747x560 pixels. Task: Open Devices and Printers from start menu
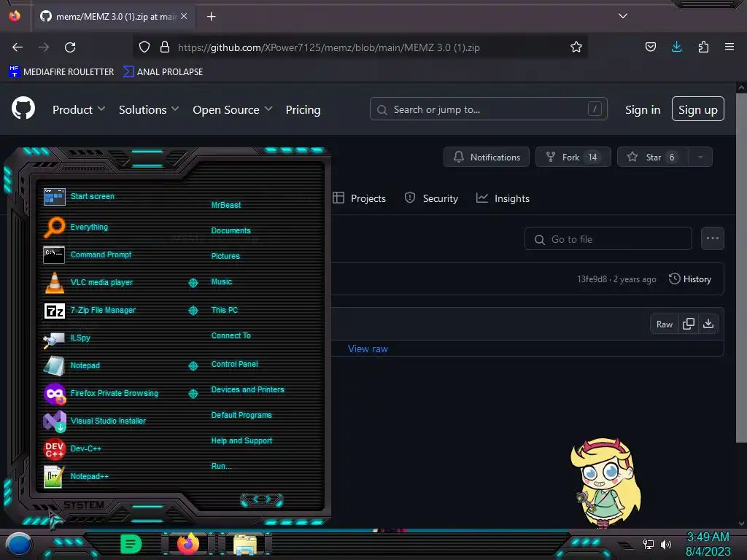[248, 389]
